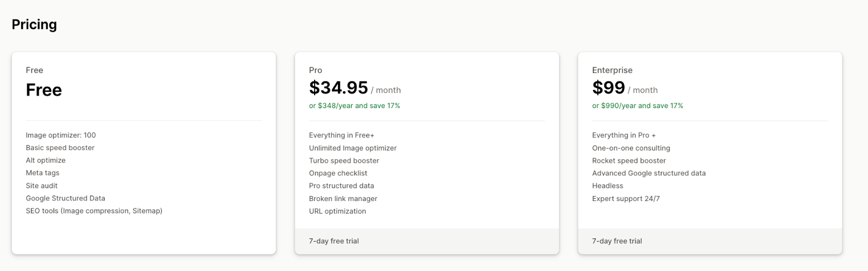
Task: Click SEO tools (Image compression, Sitemap) line
Action: pos(94,211)
